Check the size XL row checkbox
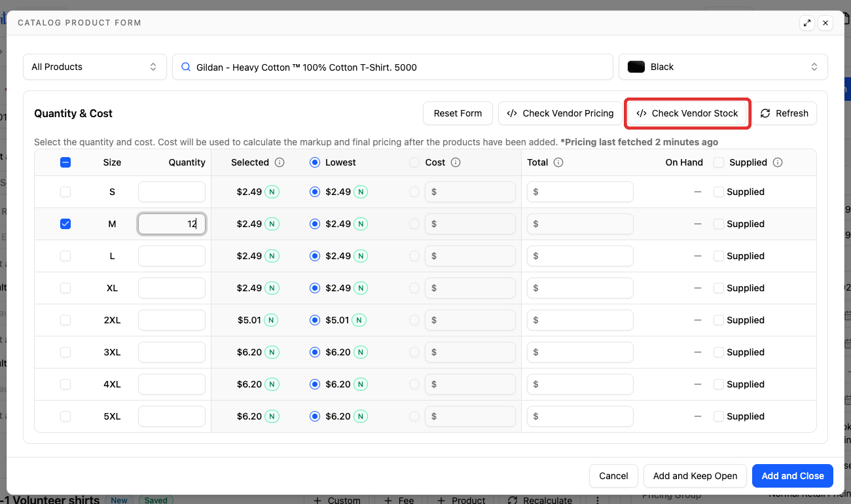The image size is (851, 504). click(x=65, y=288)
